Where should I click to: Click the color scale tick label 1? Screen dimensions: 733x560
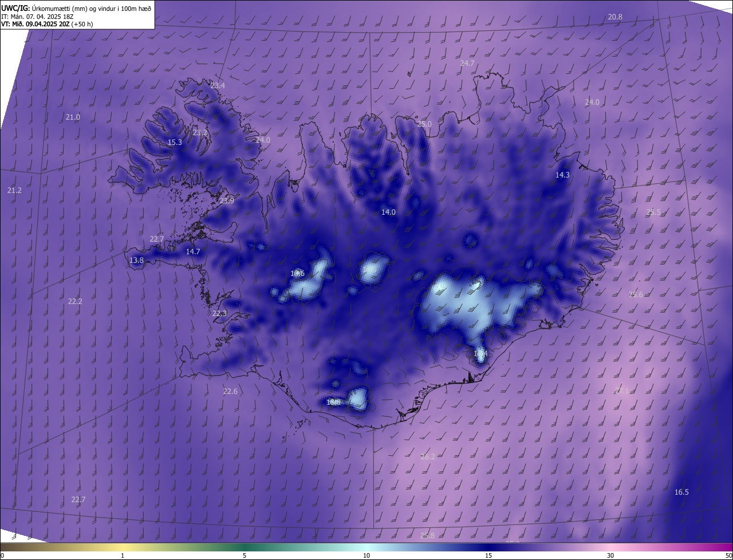[123, 555]
